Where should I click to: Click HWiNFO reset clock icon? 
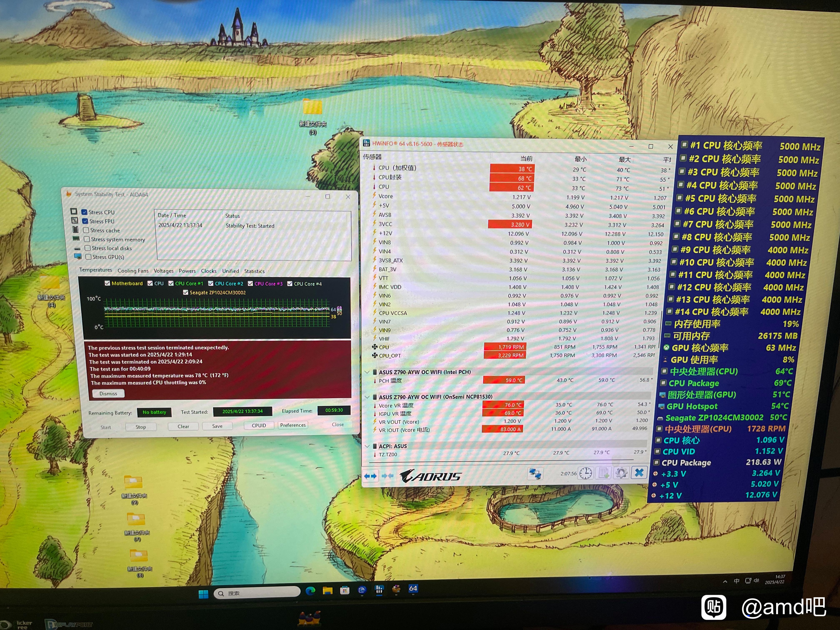585,473
